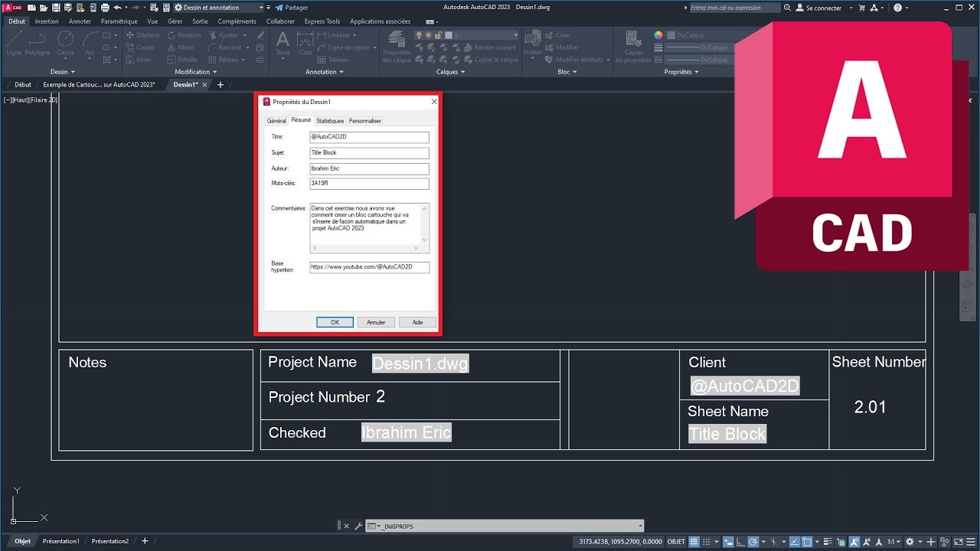This screenshot has height=551, width=980.
Task: Toggle the OBJET model space button
Action: pos(677,542)
